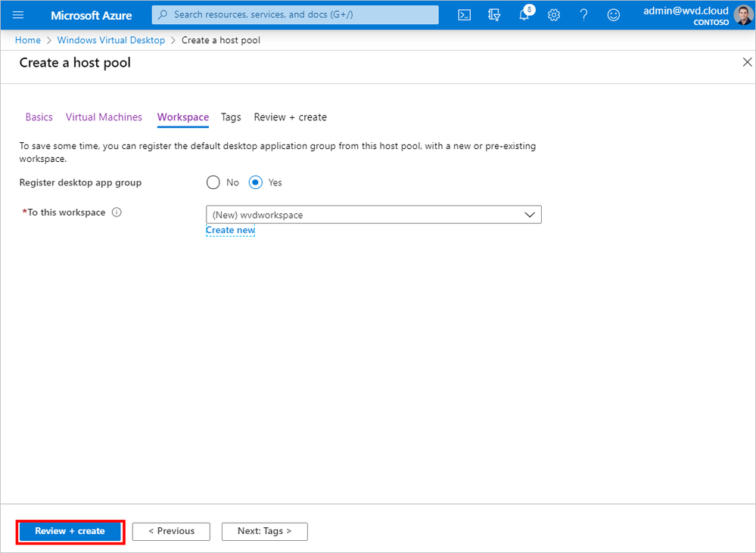Proceed with the Next: Tags button
756x553 pixels.
pos(265,531)
